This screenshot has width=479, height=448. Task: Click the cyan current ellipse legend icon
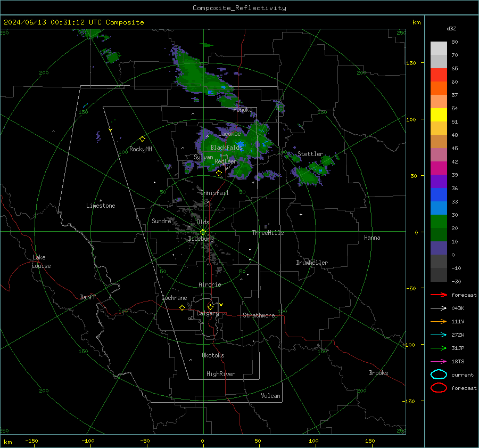click(x=439, y=374)
